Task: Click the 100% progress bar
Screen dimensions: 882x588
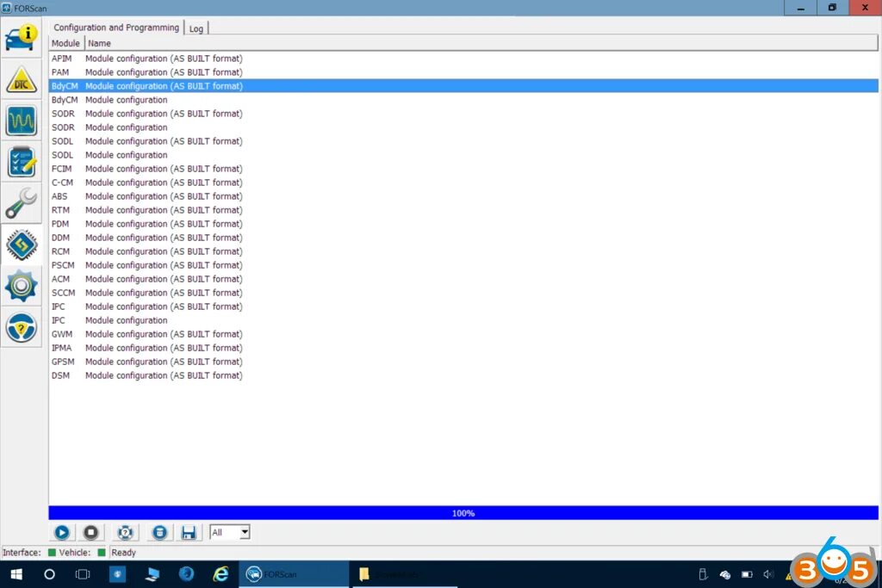Action: click(x=463, y=513)
